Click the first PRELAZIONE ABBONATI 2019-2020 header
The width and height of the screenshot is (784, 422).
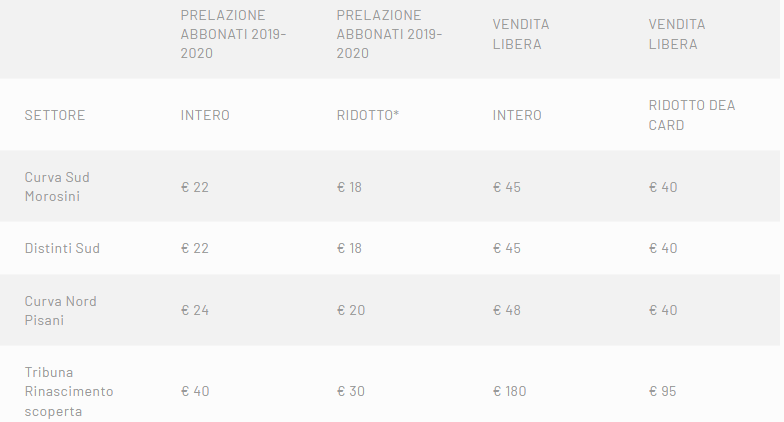pyautogui.click(x=233, y=34)
